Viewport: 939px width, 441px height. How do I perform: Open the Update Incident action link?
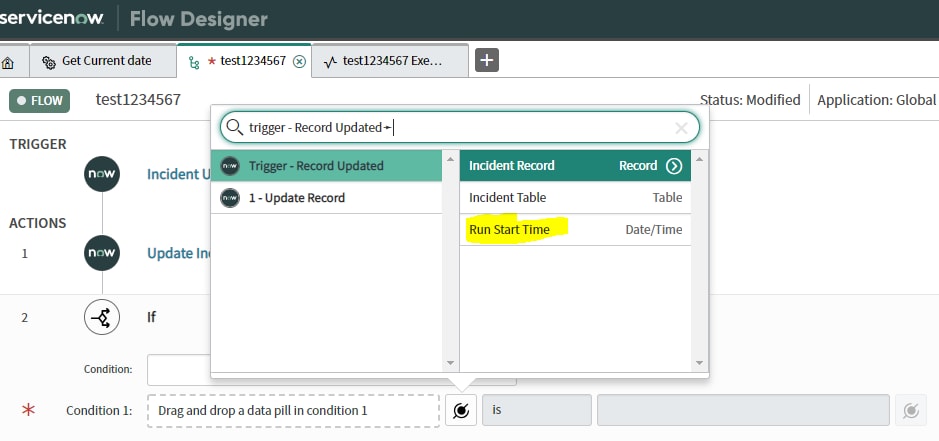coord(178,253)
